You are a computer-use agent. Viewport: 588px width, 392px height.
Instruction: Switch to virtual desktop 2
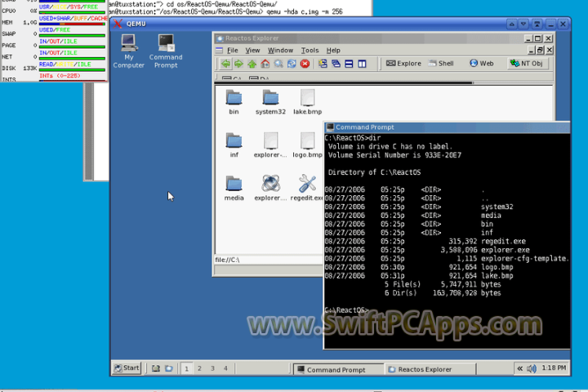tap(199, 369)
